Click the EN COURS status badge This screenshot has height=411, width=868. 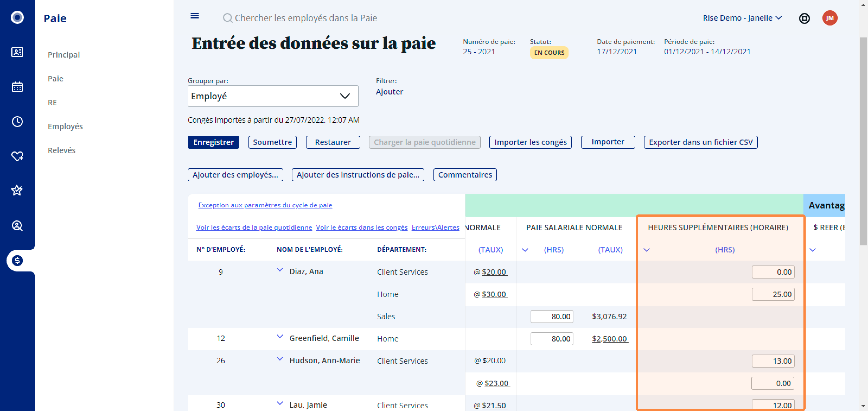coord(549,53)
